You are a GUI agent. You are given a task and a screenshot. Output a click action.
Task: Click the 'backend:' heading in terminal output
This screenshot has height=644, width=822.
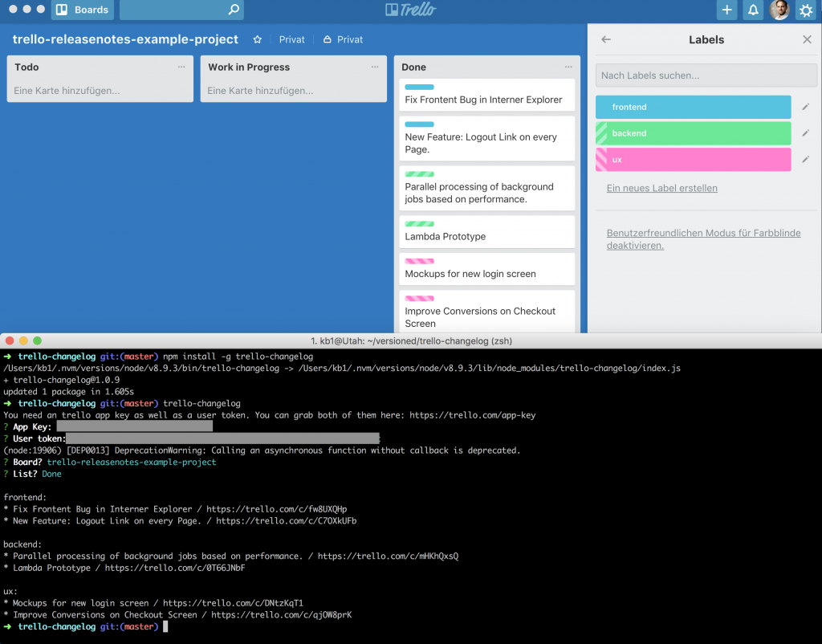pyautogui.click(x=22, y=544)
